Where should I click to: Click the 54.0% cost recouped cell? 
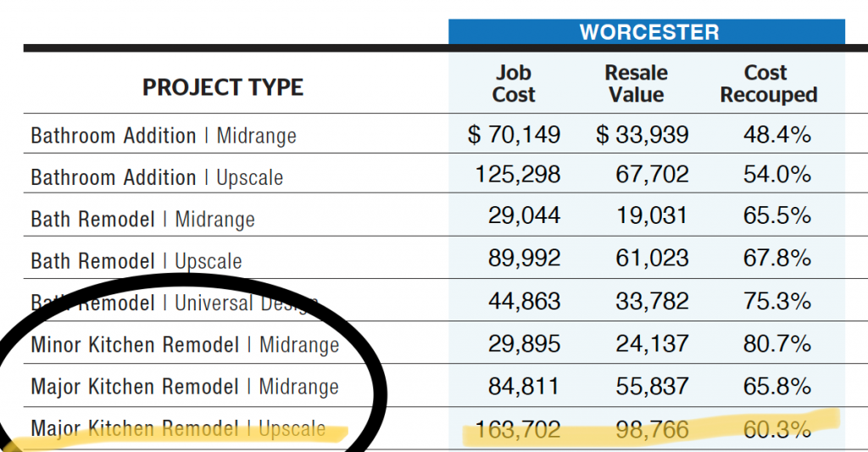click(777, 175)
